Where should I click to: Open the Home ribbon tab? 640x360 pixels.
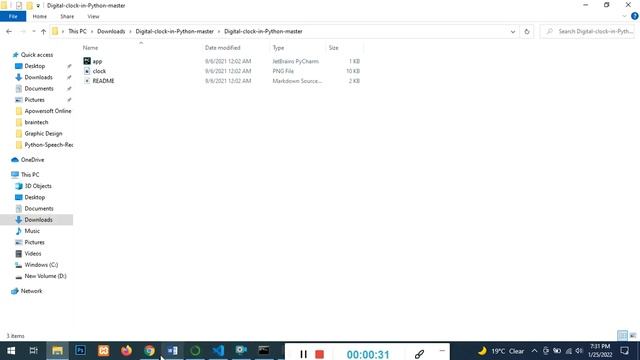point(40,16)
